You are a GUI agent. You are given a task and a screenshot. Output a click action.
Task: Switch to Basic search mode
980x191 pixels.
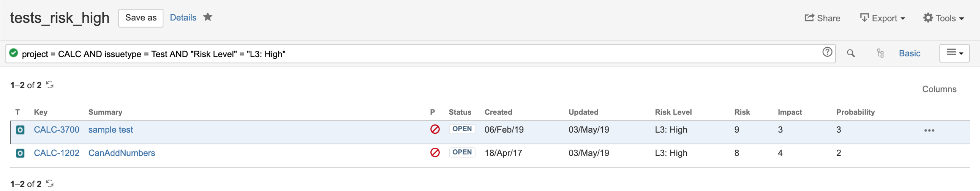click(909, 53)
